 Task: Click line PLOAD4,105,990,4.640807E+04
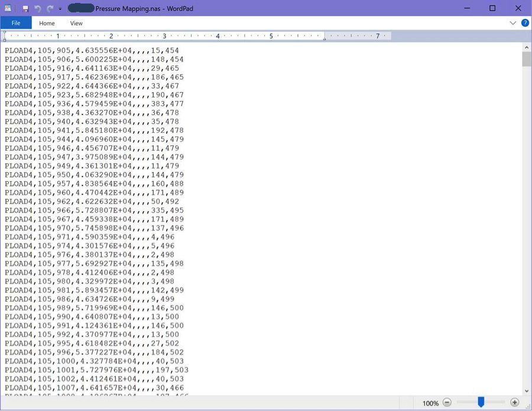click(x=92, y=317)
